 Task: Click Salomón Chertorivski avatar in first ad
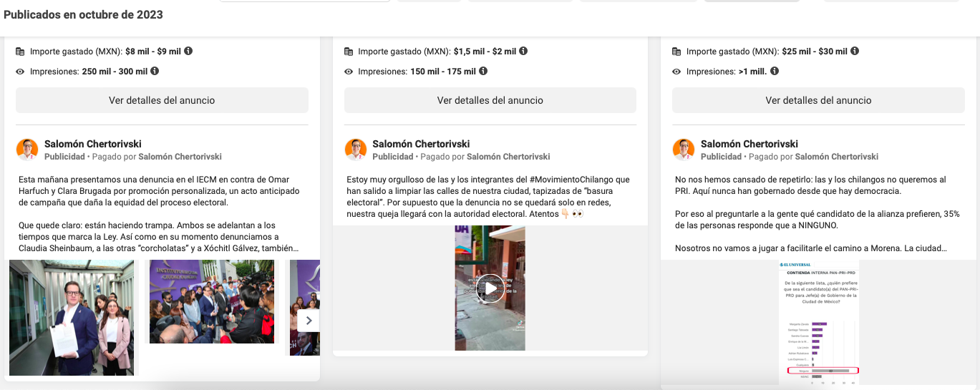click(x=27, y=150)
